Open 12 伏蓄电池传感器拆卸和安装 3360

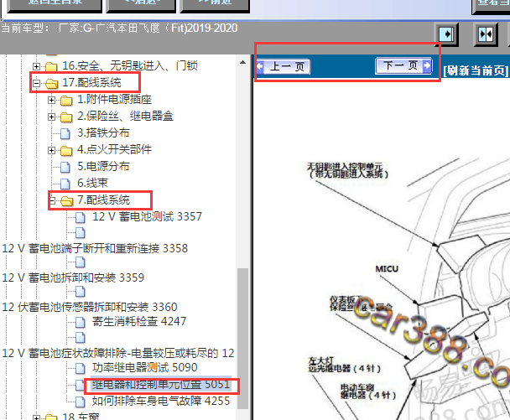click(x=90, y=307)
